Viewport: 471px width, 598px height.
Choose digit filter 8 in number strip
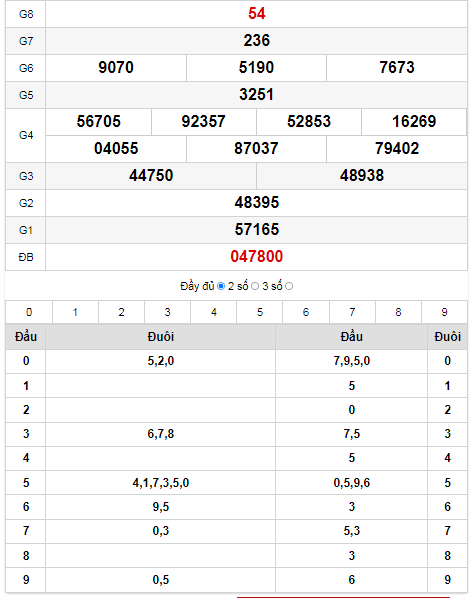pos(398,312)
